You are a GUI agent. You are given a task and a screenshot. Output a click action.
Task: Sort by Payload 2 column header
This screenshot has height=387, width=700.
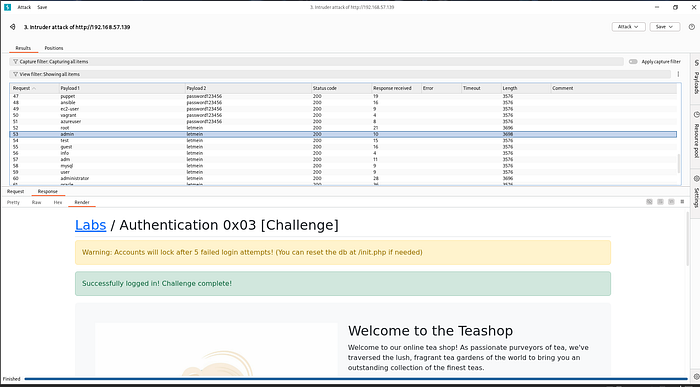coord(248,88)
